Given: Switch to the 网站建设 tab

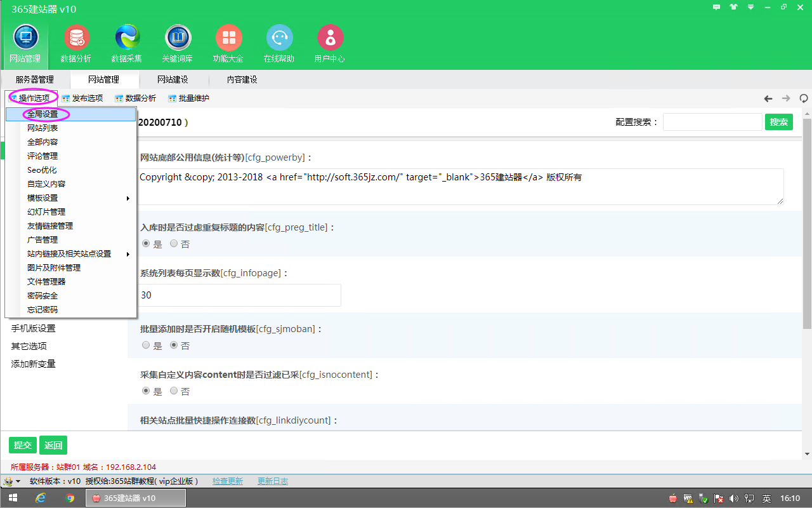Looking at the screenshot, I should 173,79.
